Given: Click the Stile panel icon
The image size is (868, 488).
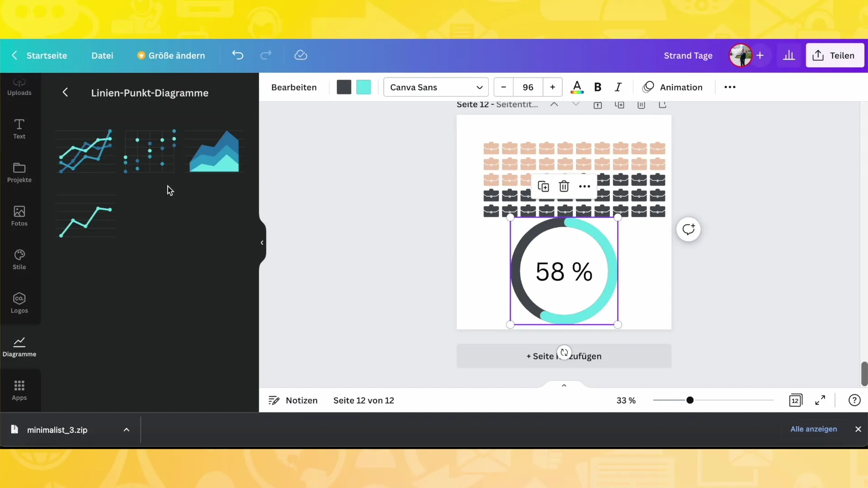Looking at the screenshot, I should [x=19, y=258].
